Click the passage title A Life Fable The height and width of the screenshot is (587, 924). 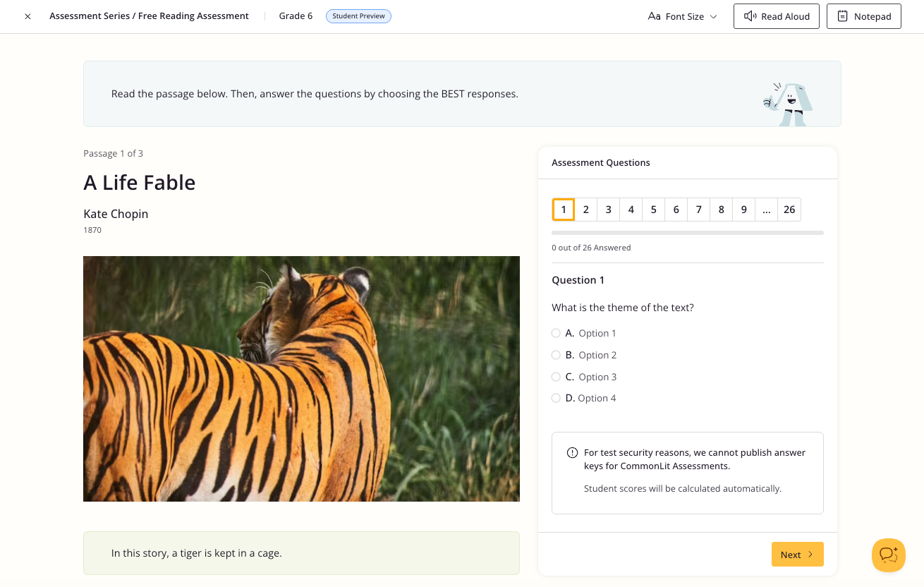coord(140,183)
